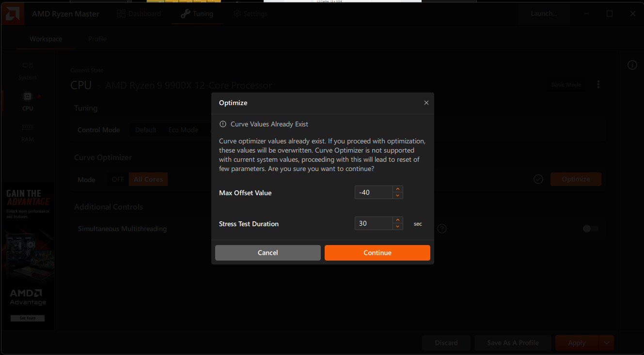
Task: Open the help icon for Simultaneous Multithreading
Action: click(x=442, y=229)
